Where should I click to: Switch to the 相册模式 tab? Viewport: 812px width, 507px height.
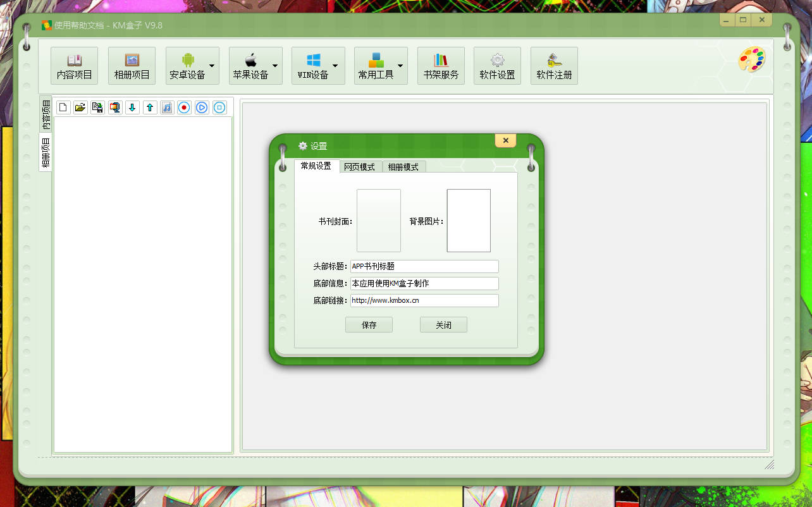click(403, 167)
